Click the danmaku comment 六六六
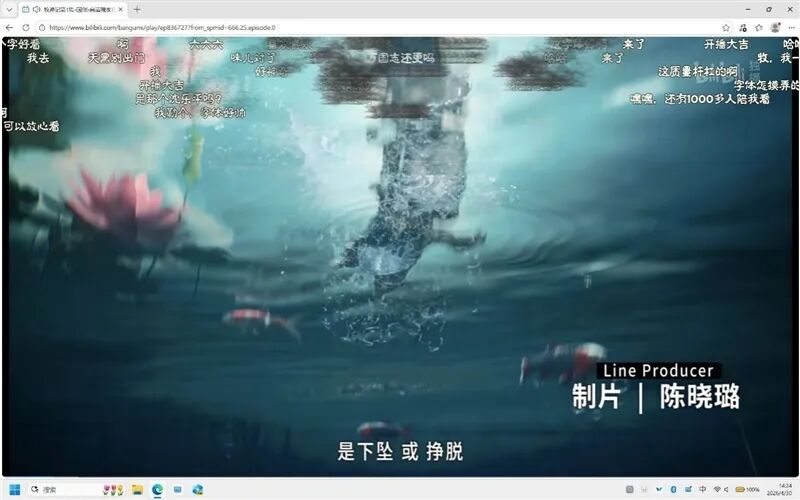 tap(206, 44)
